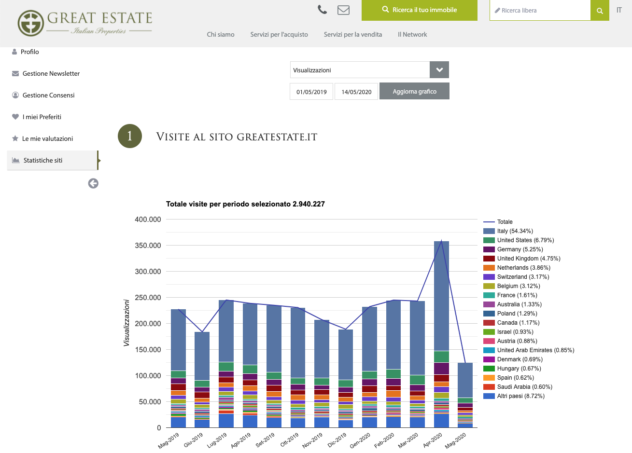Click the Totale line legend entry
Image resolution: width=632 pixels, height=453 pixels.
tap(498, 222)
